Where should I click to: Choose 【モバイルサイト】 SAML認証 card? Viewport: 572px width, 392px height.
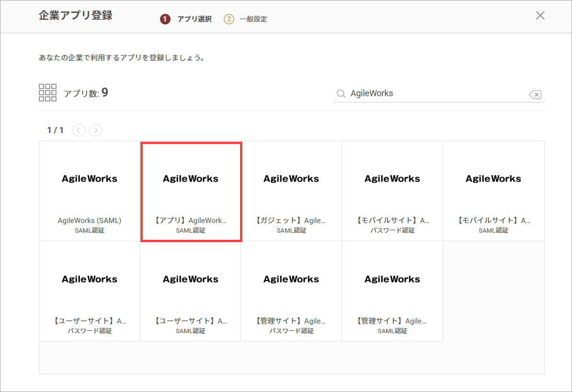pos(493,191)
